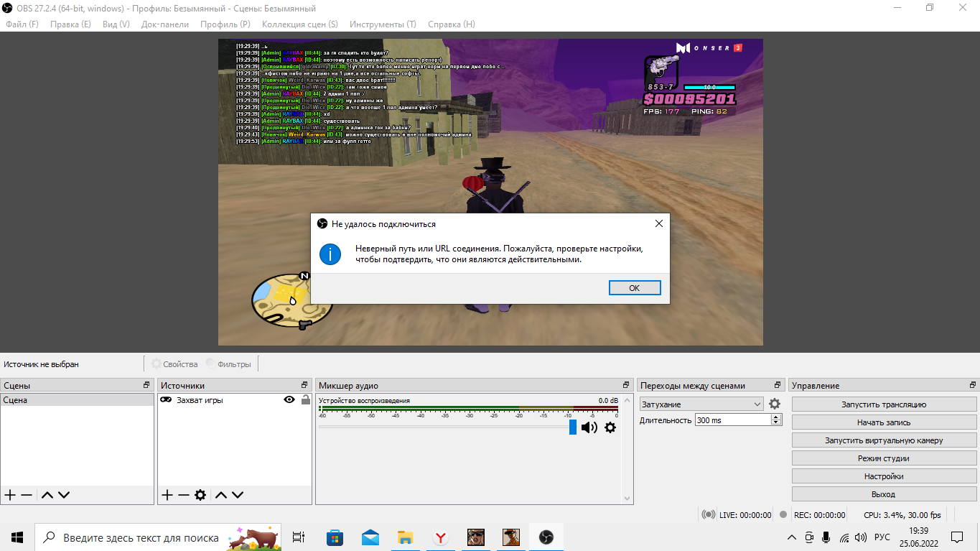Screen dimensions: 980x551
Task: Close the 'Не удалось подключиться' dialog
Action: [659, 223]
